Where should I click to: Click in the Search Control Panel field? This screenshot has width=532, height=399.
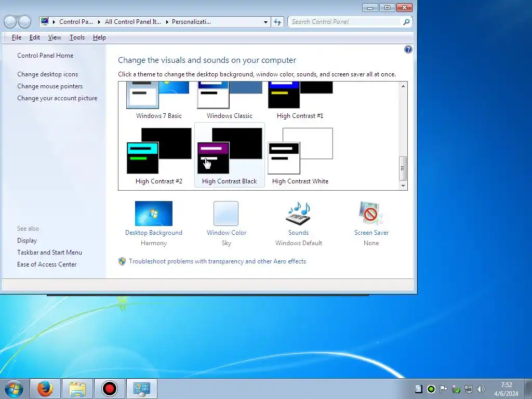click(x=345, y=22)
